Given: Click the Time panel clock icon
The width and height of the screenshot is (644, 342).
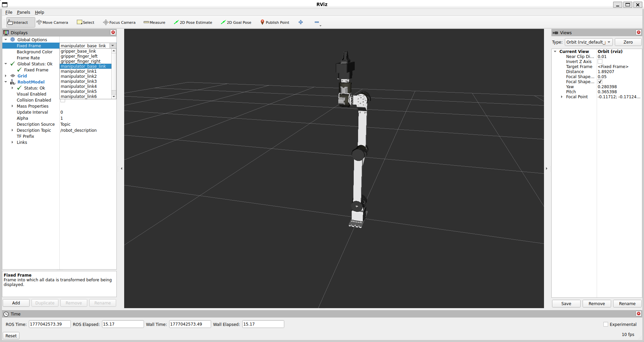Looking at the screenshot, I should [6, 314].
